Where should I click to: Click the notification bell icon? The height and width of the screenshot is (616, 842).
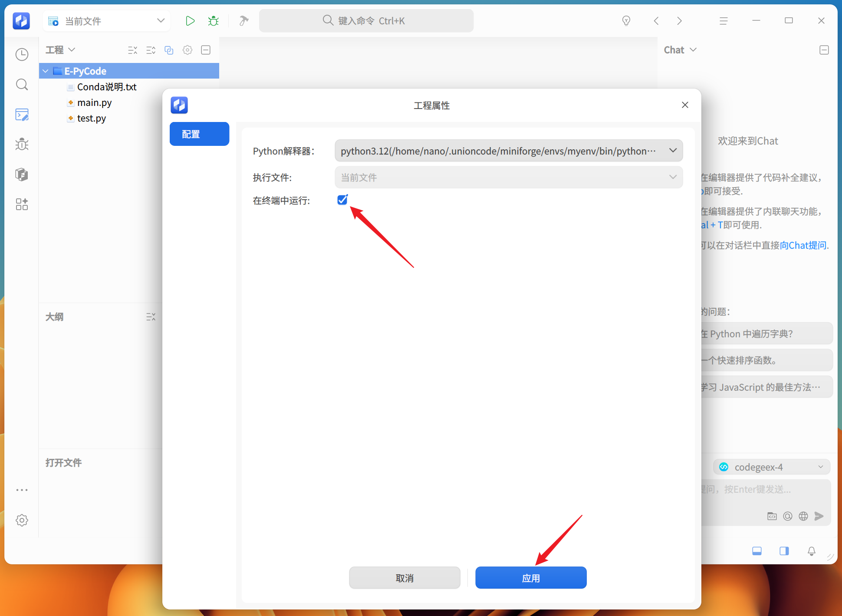point(811,551)
